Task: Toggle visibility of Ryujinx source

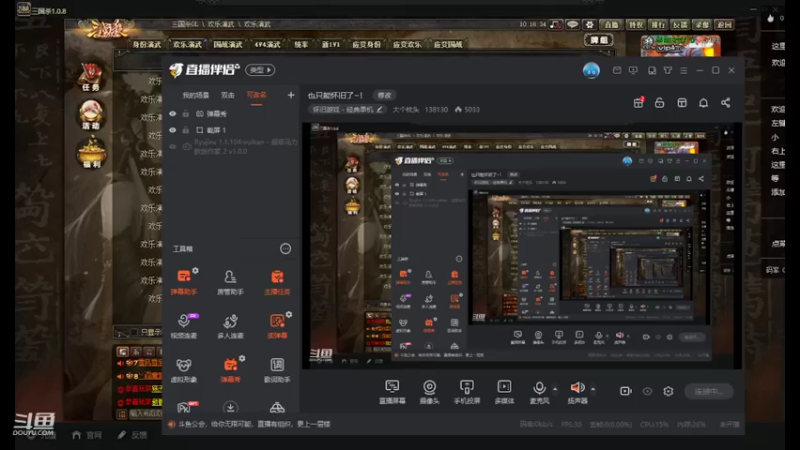Action: tap(173, 146)
